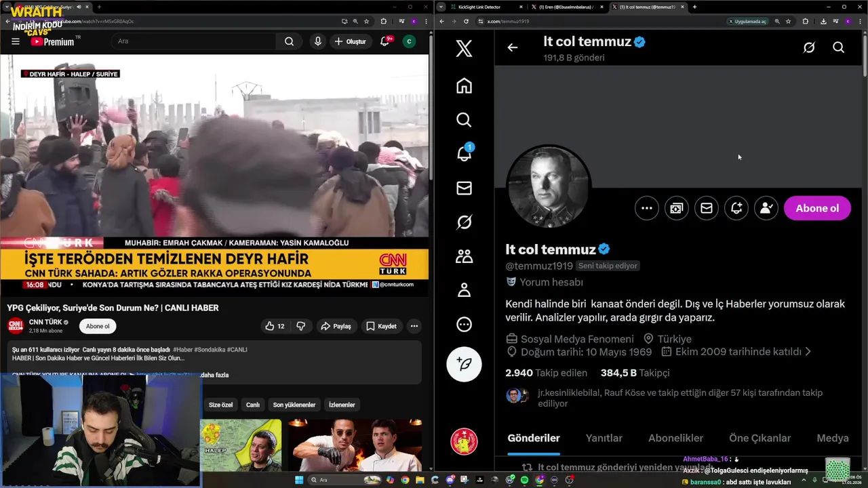The height and width of the screenshot is (488, 868).
Task: Open the 384,5 B Takipçi list
Action: [635, 373]
